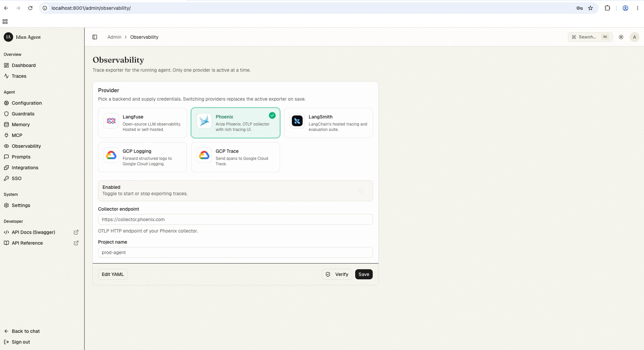Click the LangSmith provider logo
644x350 pixels.
pyautogui.click(x=297, y=121)
